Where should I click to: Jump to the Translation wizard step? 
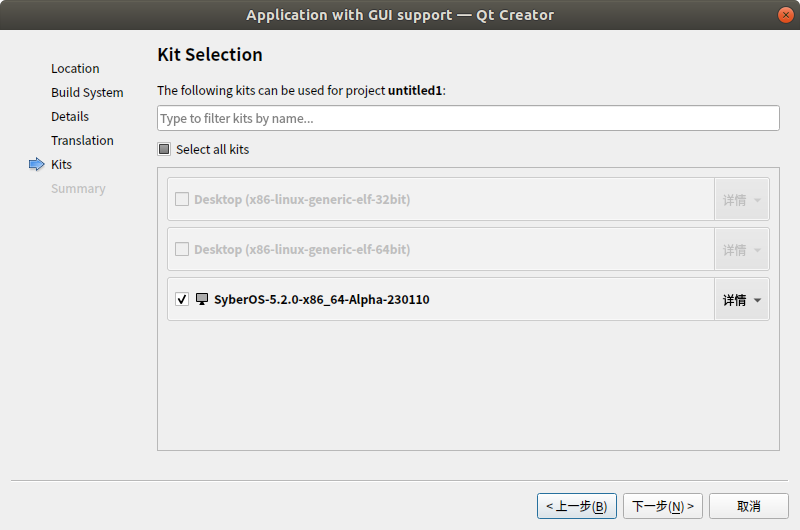click(x=82, y=141)
